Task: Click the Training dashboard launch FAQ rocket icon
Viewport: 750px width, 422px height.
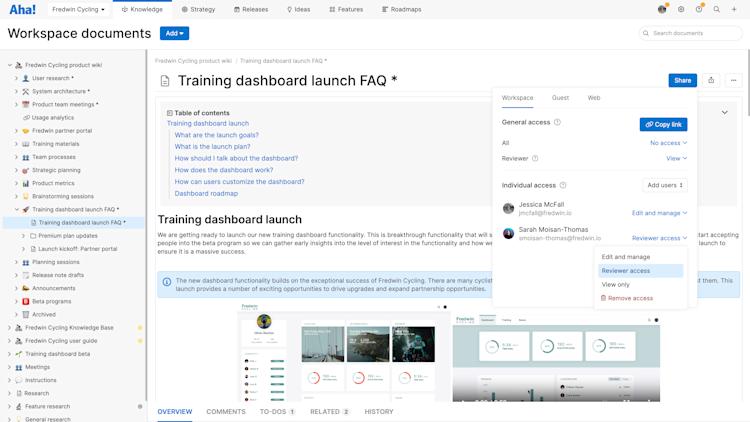Action: coord(26,210)
